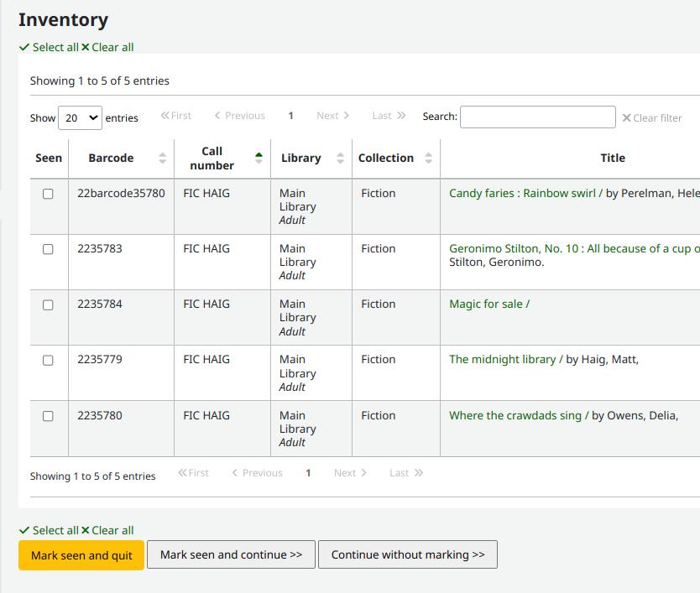Focus the Search text field
The height and width of the screenshot is (593, 700).
pos(537,117)
